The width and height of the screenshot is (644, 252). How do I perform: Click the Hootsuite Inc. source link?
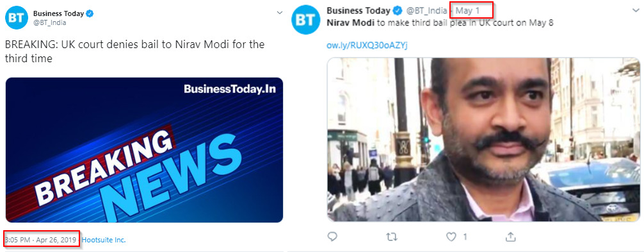[x=104, y=240]
